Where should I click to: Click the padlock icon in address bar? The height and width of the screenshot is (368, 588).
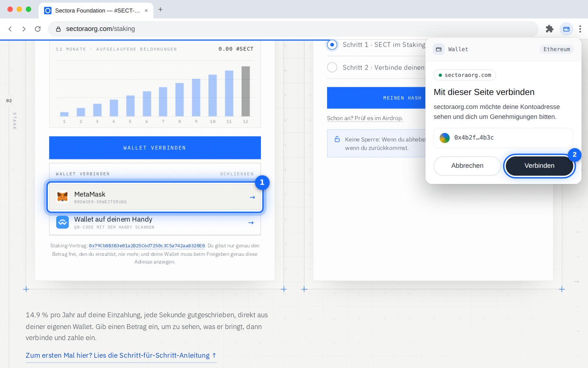pyautogui.click(x=58, y=29)
